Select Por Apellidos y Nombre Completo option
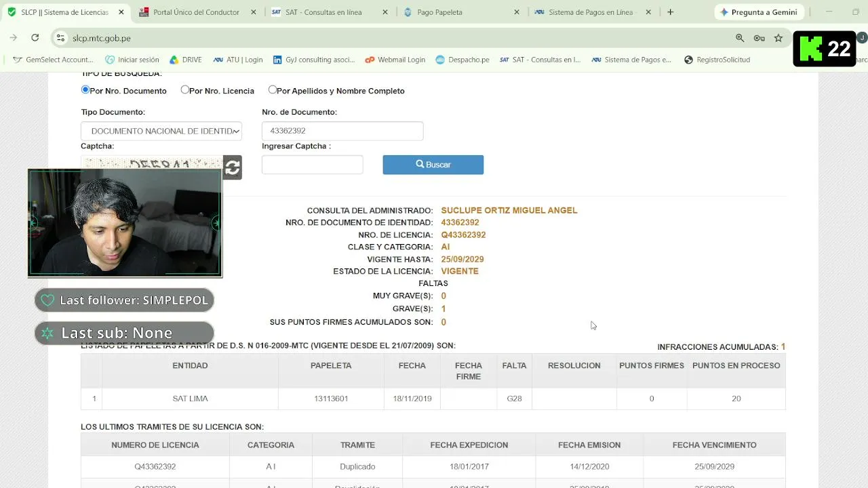Screen dimensions: 868x488 point(273,89)
